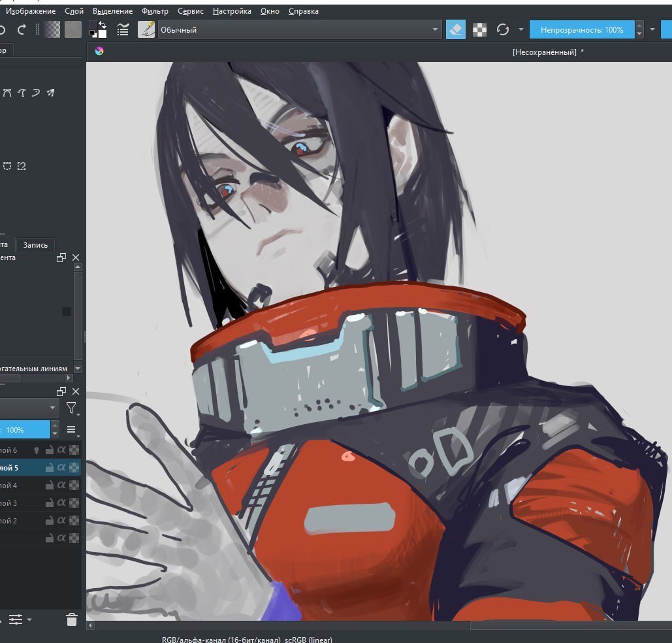Close the layers docker panel
Viewport: 672px width, 643px height.
click(x=76, y=391)
